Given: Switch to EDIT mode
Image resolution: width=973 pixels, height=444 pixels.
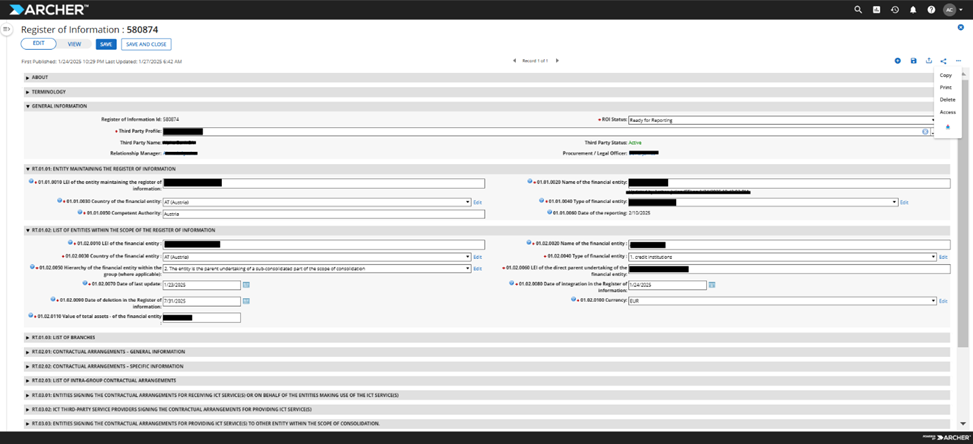Looking at the screenshot, I should pyautogui.click(x=38, y=44).
